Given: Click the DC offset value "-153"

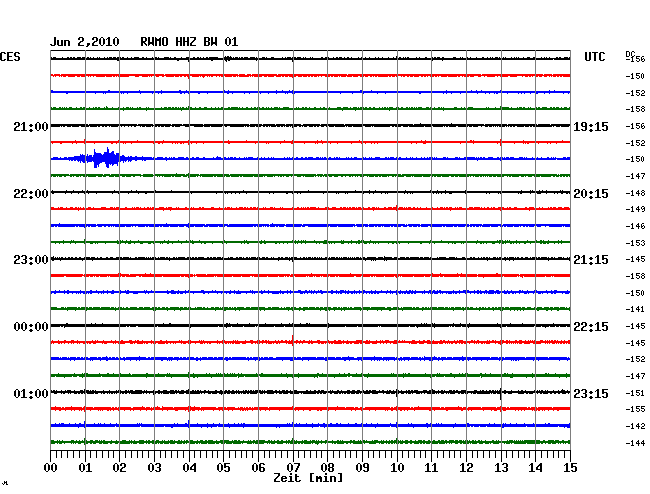Looking at the screenshot, I should (x=635, y=243).
